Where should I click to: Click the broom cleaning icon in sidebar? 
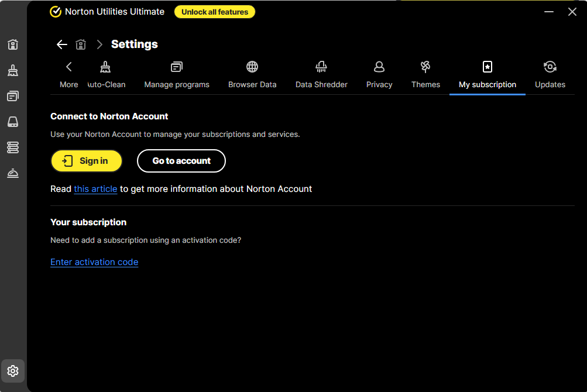13,70
